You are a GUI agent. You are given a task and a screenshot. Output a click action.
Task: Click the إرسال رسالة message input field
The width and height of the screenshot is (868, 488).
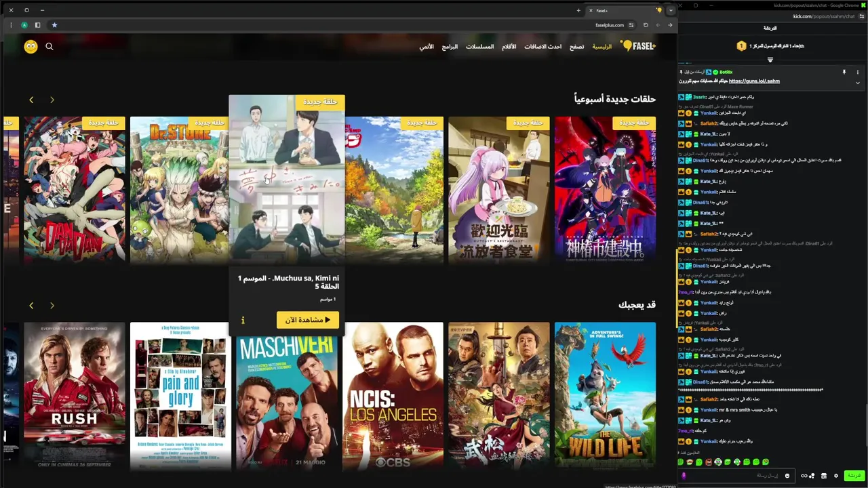click(x=736, y=476)
